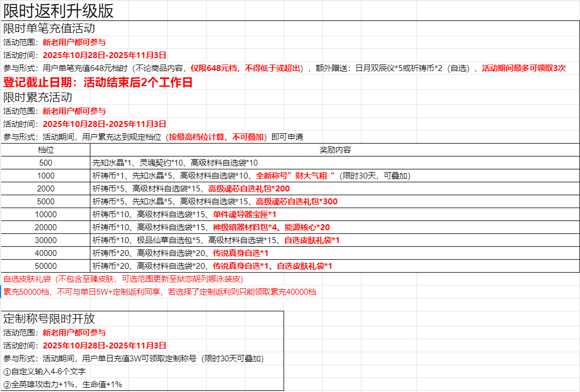This screenshot has height=392, width=580.
Task: Select the "定制称号限时开放" section heading
Action: 49,318
